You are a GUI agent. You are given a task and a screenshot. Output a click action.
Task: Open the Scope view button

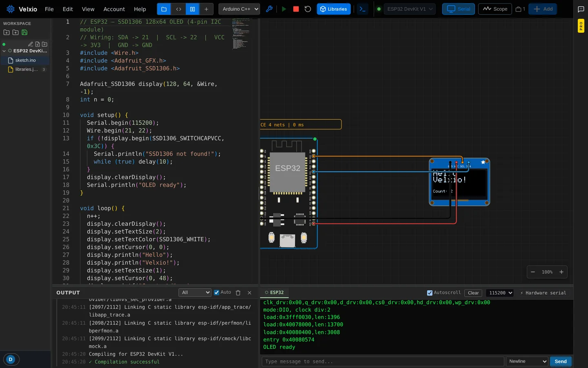point(495,9)
